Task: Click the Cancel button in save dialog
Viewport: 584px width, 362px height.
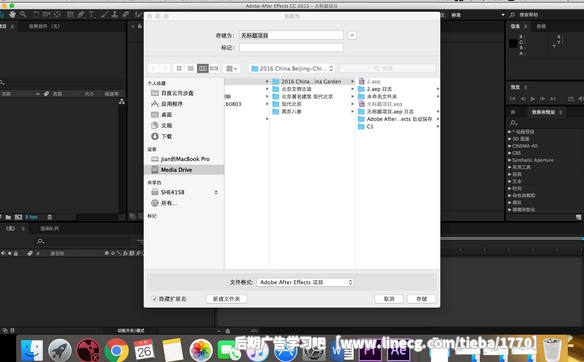Action: 389,299
